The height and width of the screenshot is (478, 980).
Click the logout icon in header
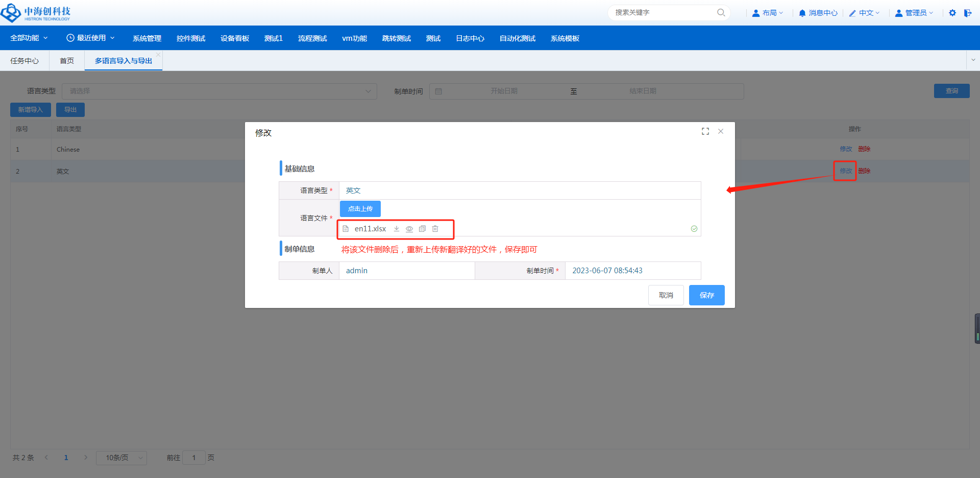[x=968, y=13]
